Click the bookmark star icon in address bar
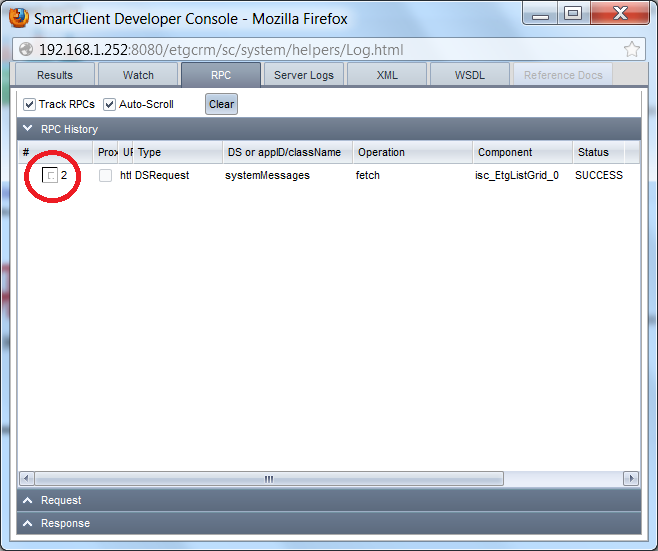This screenshot has width=658, height=551. [631, 49]
